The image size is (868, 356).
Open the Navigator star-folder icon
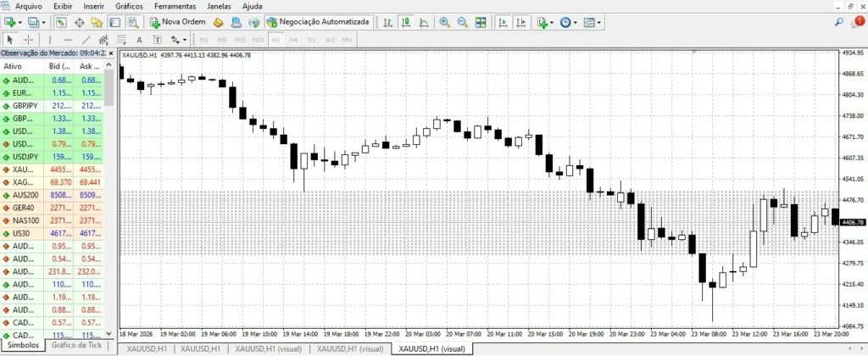point(97,22)
